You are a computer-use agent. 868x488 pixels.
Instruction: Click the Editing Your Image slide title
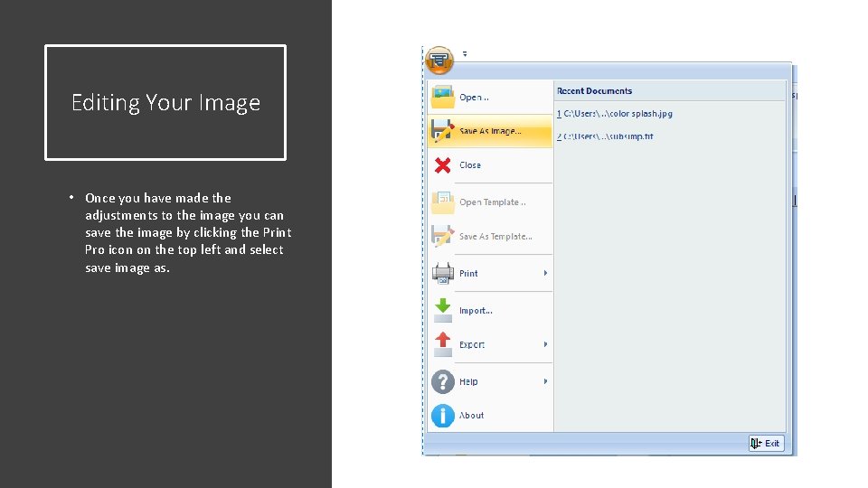[165, 102]
